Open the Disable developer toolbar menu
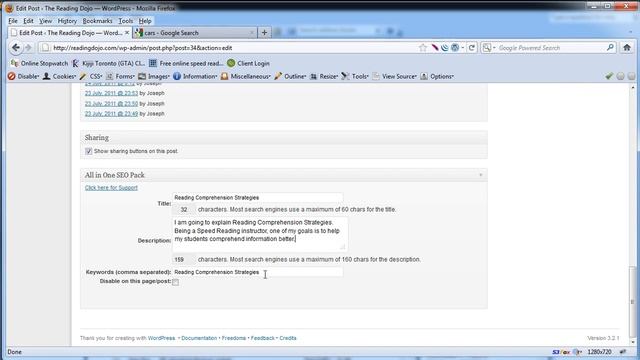 pyautogui.click(x=23, y=76)
